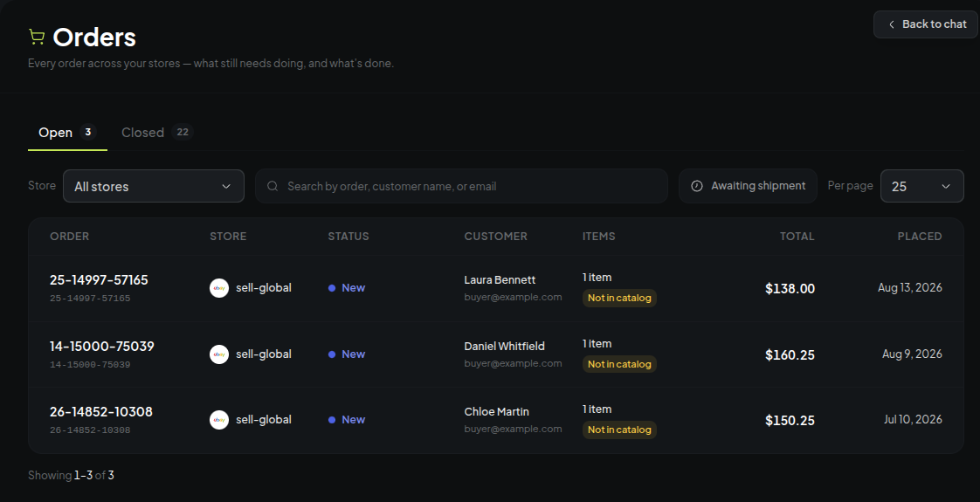Screen dimensions: 980x502
Task: Click the Showing 1–3 of 3 text
Action: (72, 475)
